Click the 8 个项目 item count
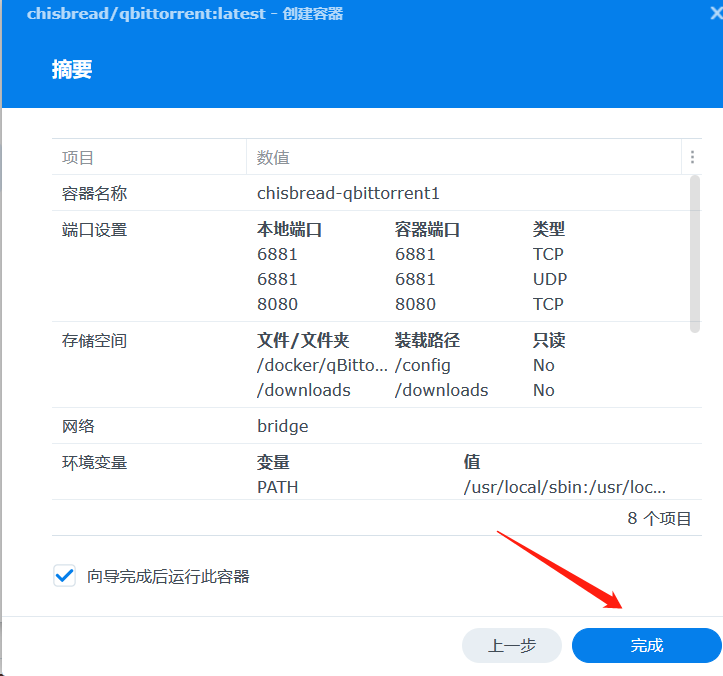 [659, 518]
